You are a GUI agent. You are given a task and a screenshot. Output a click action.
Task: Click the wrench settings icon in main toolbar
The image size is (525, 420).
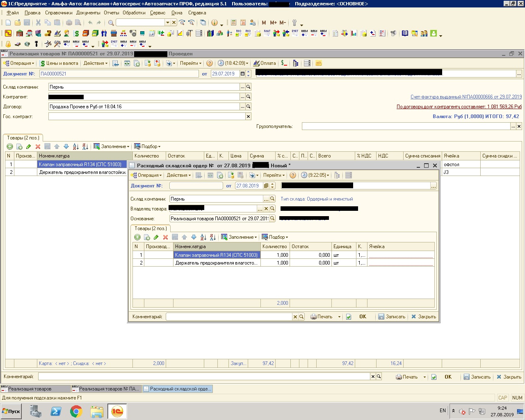point(294,23)
